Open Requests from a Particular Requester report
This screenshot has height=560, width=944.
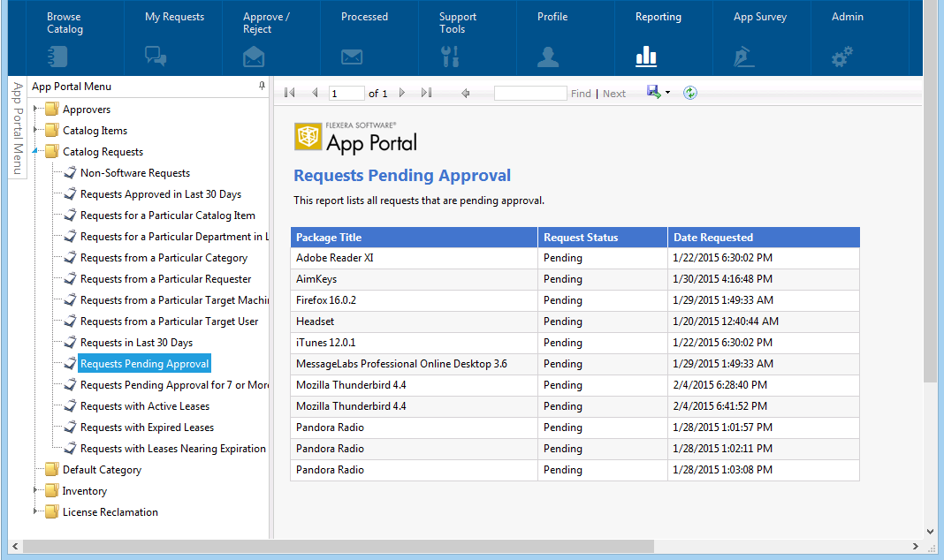pyautogui.click(x=165, y=278)
